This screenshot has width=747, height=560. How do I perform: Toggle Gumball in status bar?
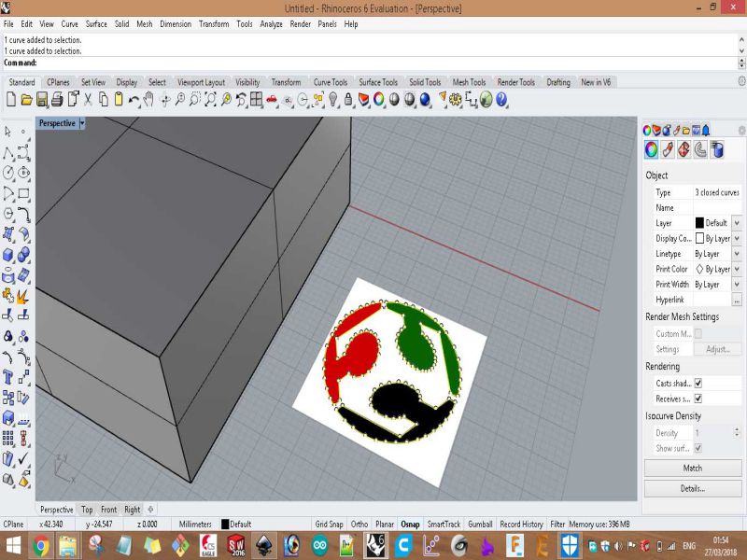(480, 524)
